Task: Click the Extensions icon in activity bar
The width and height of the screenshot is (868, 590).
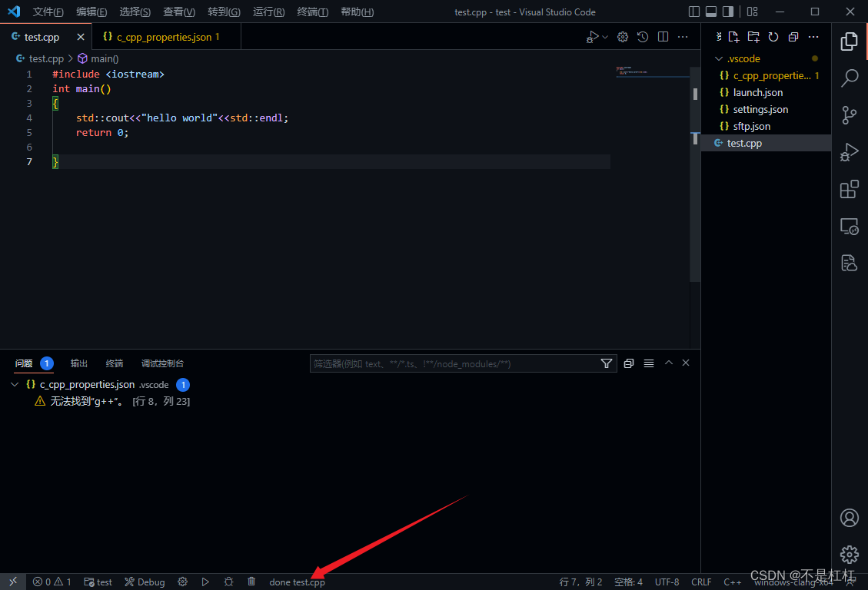Action: [849, 189]
